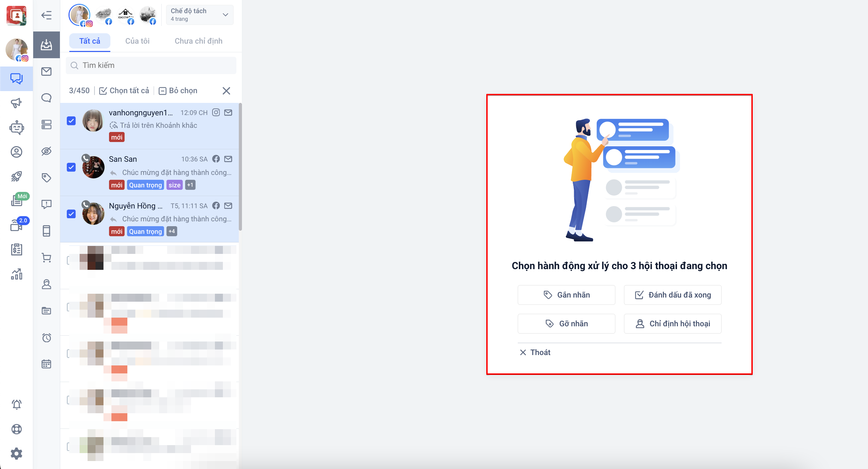Collapse the sidebar with arrow menu icon
Image resolution: width=868 pixels, height=469 pixels.
click(46, 15)
